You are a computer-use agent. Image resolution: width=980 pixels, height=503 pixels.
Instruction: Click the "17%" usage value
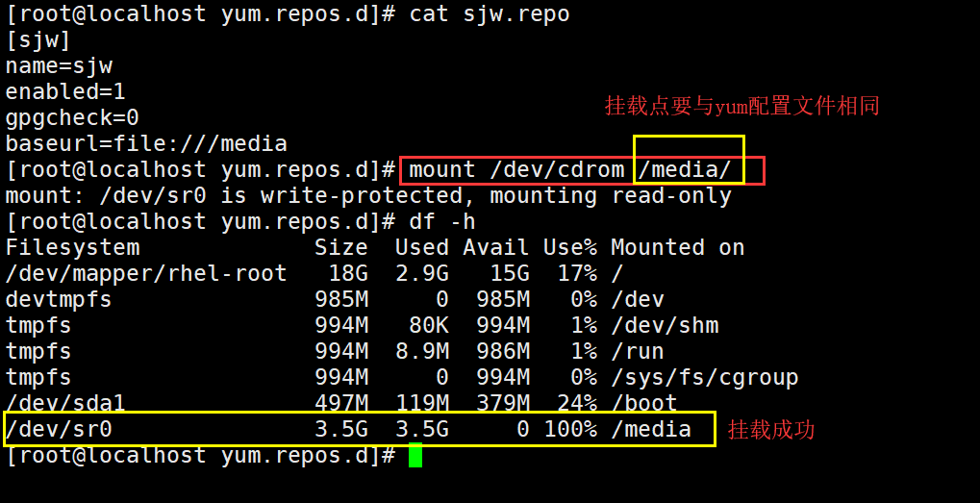point(577,274)
